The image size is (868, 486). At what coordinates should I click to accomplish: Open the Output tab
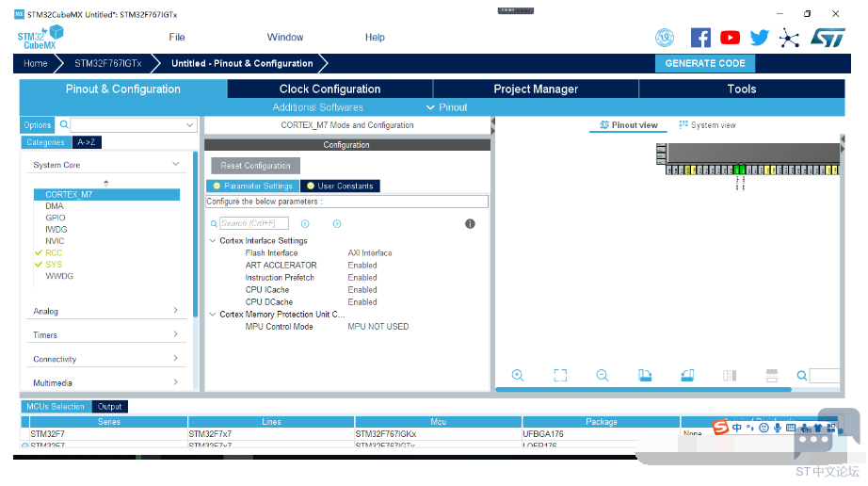point(109,407)
